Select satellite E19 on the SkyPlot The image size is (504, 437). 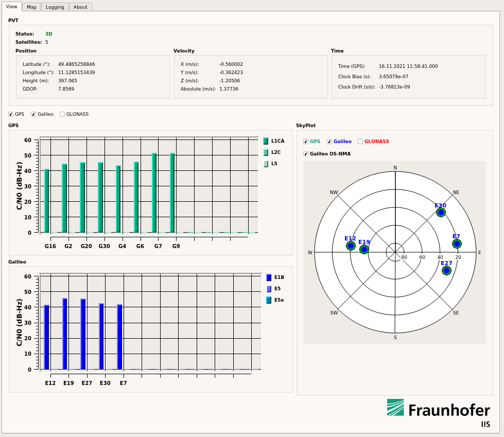364,249
